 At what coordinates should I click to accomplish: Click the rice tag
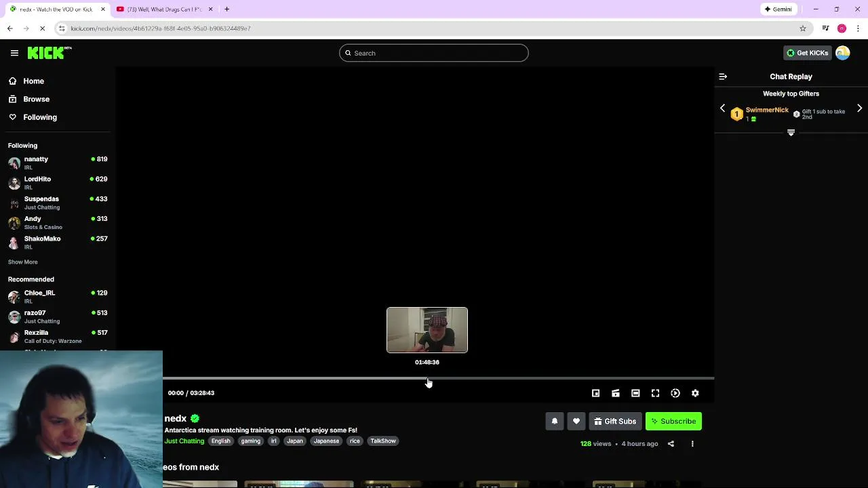point(355,441)
